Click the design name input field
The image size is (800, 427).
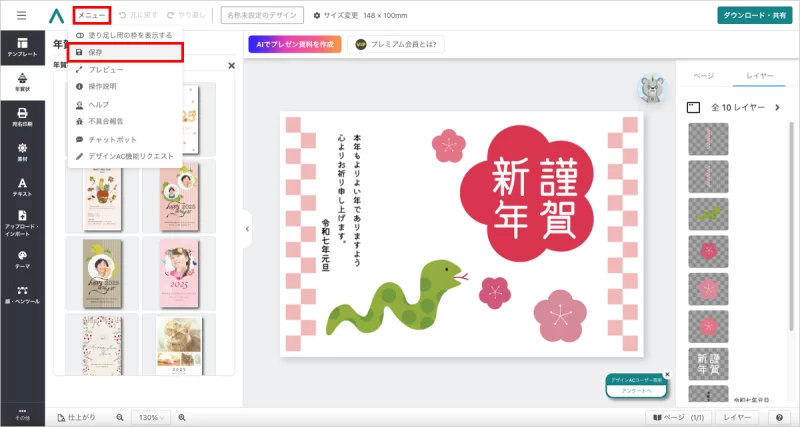[262, 15]
